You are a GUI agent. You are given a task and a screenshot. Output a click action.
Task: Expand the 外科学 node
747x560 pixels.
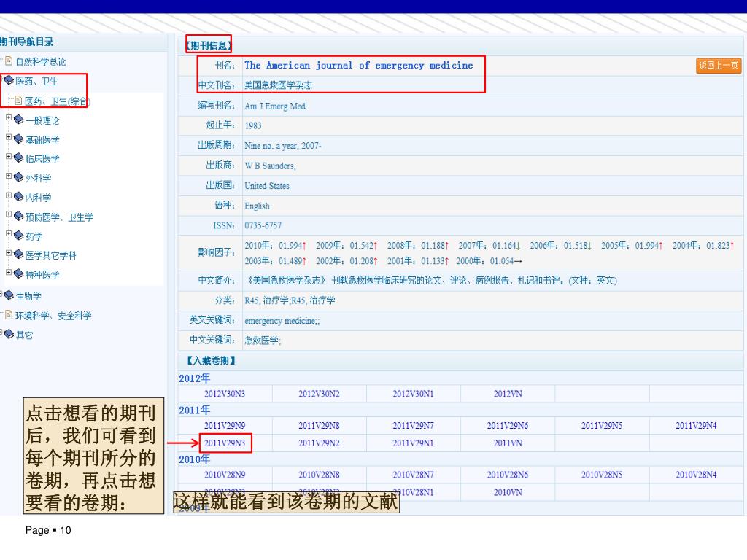coord(9,175)
